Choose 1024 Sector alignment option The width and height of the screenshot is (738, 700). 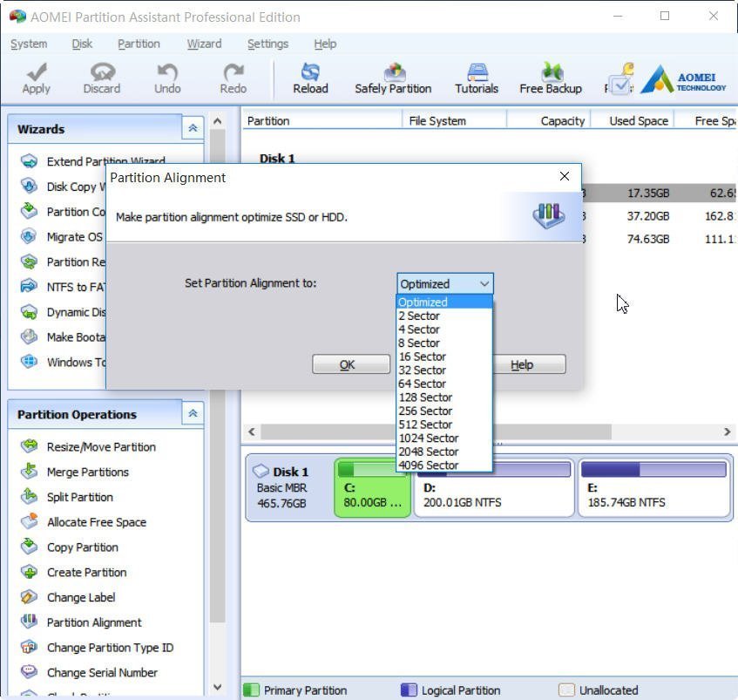[444, 438]
